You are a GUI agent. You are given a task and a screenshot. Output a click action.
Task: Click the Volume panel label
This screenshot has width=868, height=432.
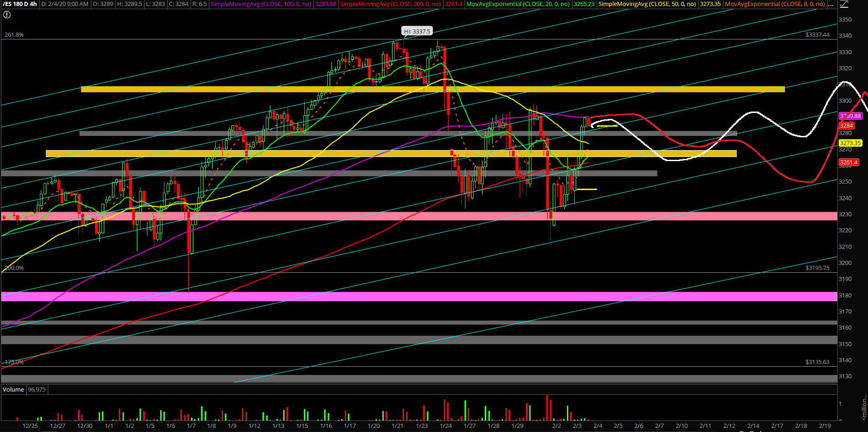(13, 390)
